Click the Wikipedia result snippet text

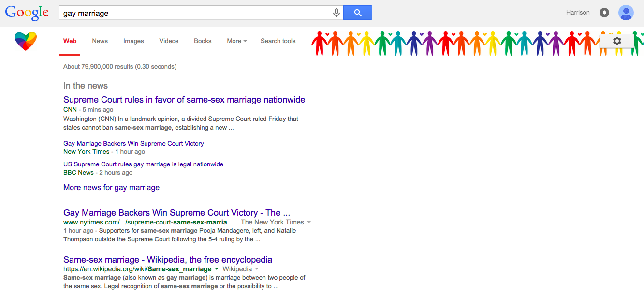tap(184, 282)
